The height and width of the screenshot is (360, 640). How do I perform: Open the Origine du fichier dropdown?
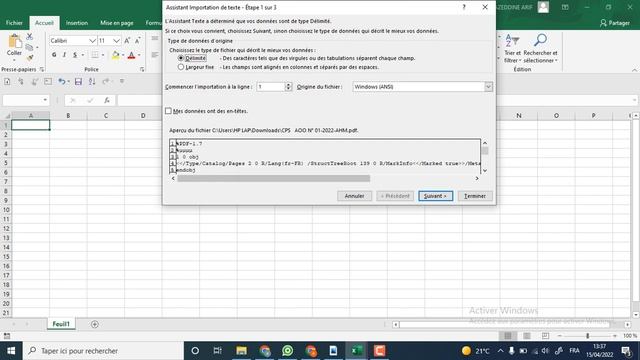(x=488, y=87)
